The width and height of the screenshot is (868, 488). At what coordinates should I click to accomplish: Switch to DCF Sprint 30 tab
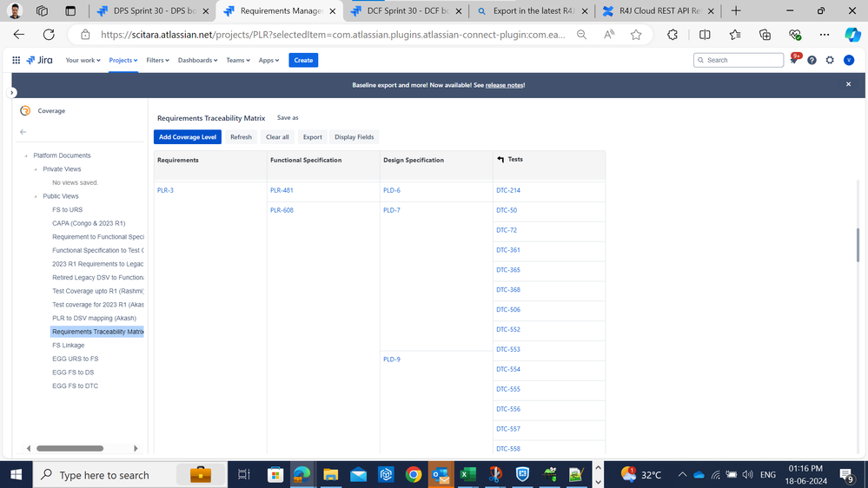click(407, 10)
